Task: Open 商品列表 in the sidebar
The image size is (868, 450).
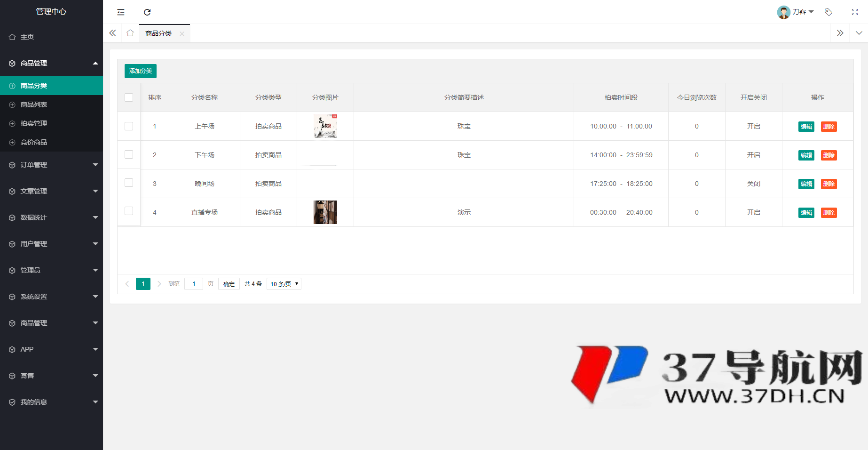Action: [x=34, y=104]
